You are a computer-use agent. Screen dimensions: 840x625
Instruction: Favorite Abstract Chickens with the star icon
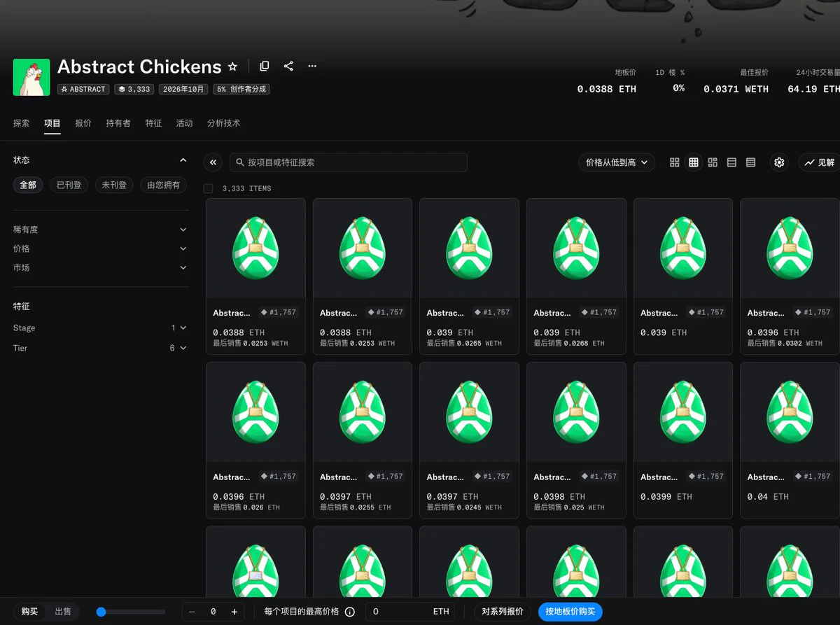232,66
